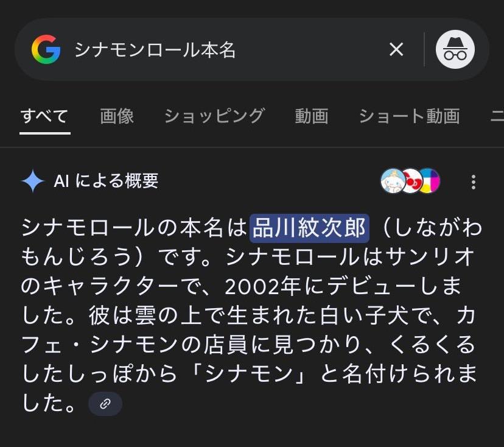Switch to the ショッピング tab
504x447 pixels.
(x=216, y=116)
